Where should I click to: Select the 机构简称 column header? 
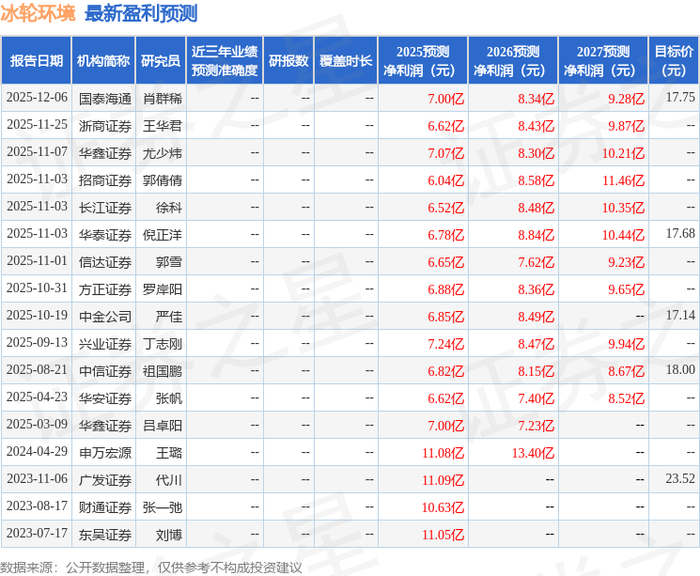coord(103,61)
